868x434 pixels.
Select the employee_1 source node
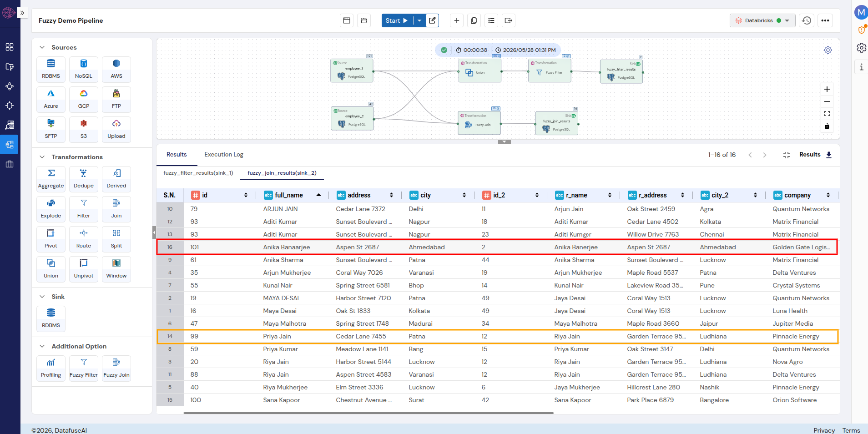[352, 71]
